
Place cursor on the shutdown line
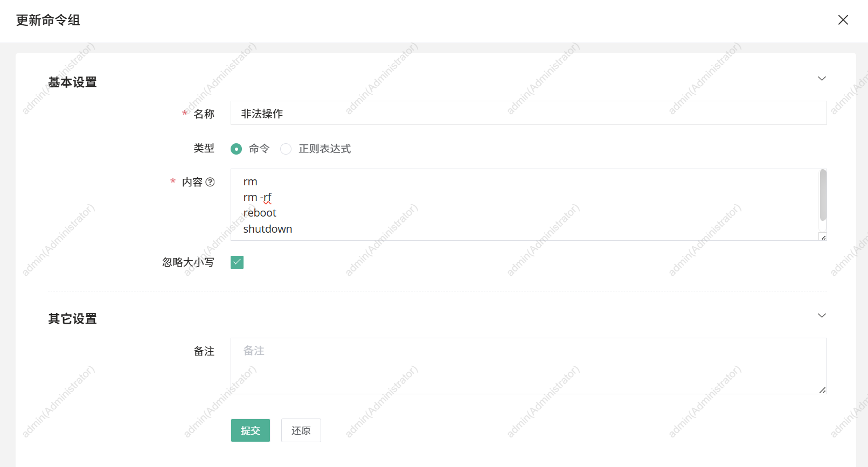268,229
